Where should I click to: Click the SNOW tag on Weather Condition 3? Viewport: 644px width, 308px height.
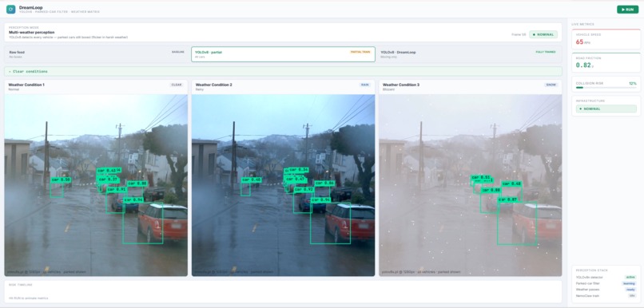tap(551, 85)
